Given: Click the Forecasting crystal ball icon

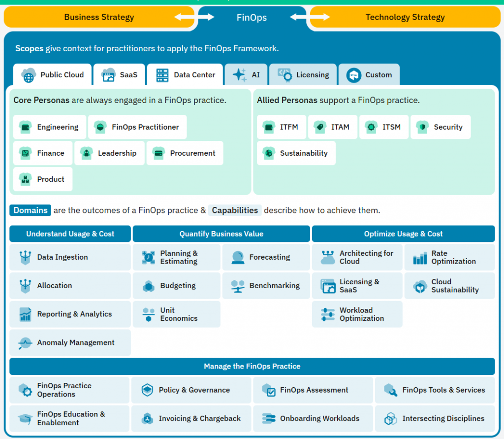Looking at the screenshot, I should click(x=238, y=257).
